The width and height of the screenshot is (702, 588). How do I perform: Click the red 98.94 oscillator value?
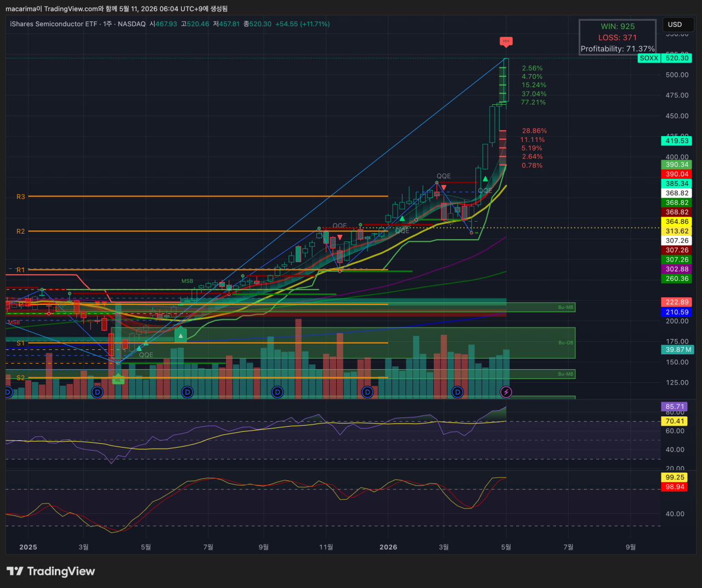coord(675,487)
